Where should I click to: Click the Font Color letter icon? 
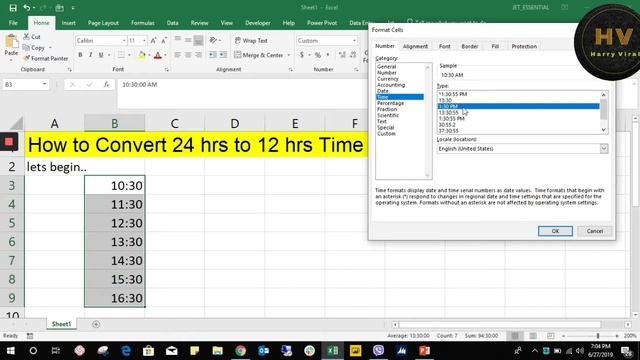coord(158,55)
